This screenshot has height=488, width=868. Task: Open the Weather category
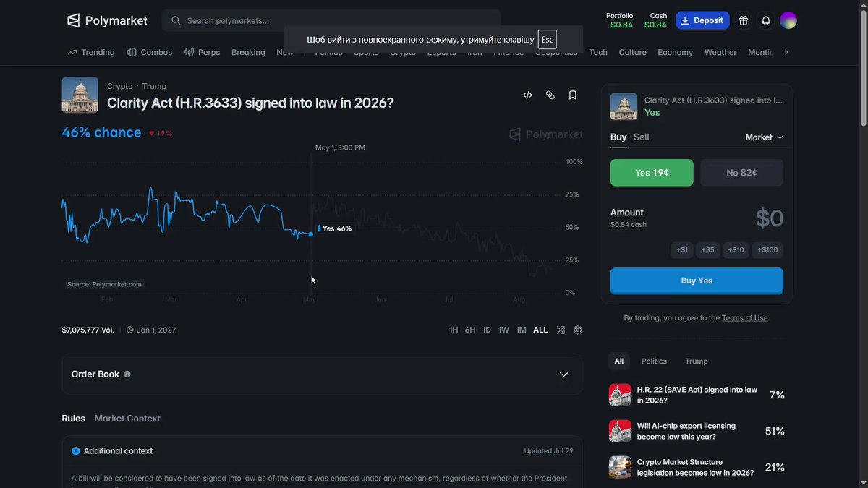pos(720,52)
